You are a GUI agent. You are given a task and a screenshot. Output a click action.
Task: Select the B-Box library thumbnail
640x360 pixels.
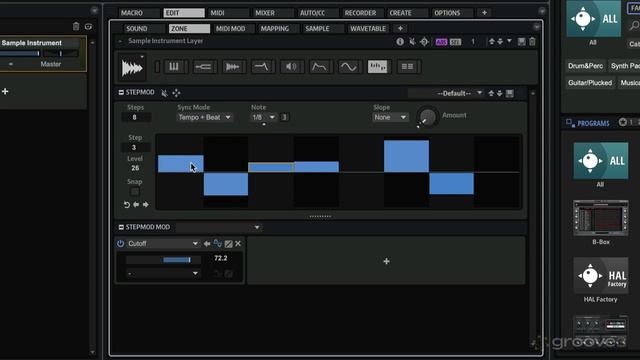tap(600, 218)
